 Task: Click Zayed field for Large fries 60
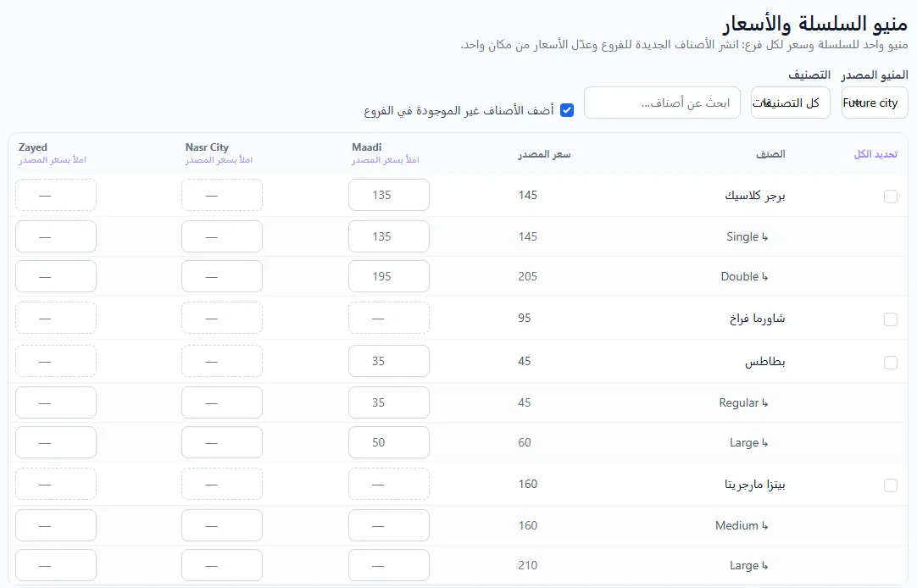(x=56, y=442)
